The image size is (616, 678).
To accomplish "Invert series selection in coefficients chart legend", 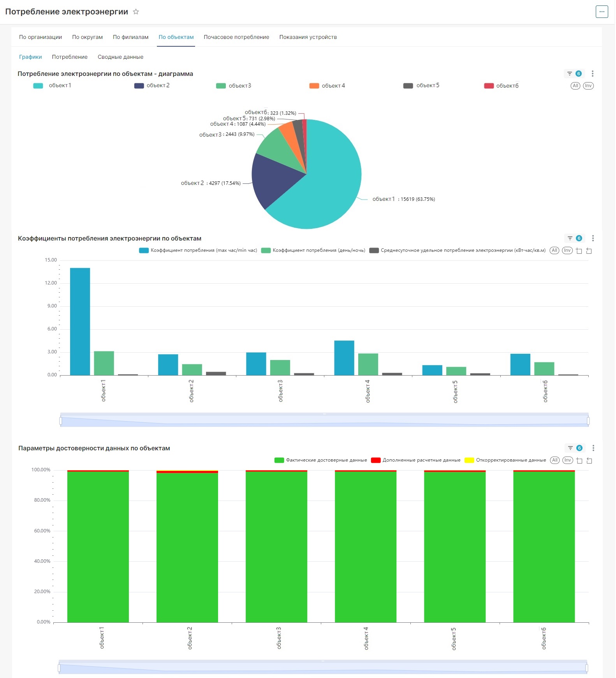I will (567, 250).
